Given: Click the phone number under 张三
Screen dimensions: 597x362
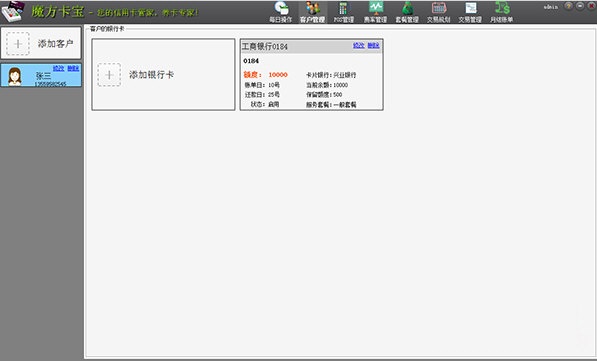Looking at the screenshot, I should 50,84.
